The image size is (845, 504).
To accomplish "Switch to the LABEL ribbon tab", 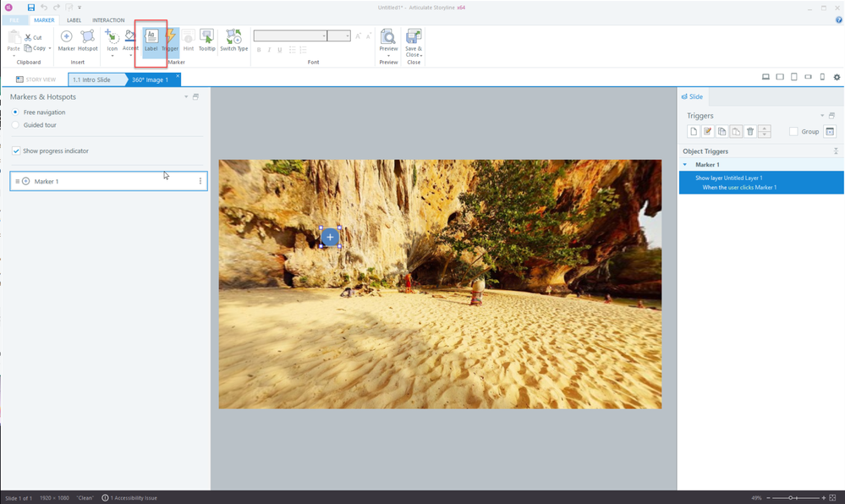I will tap(74, 20).
